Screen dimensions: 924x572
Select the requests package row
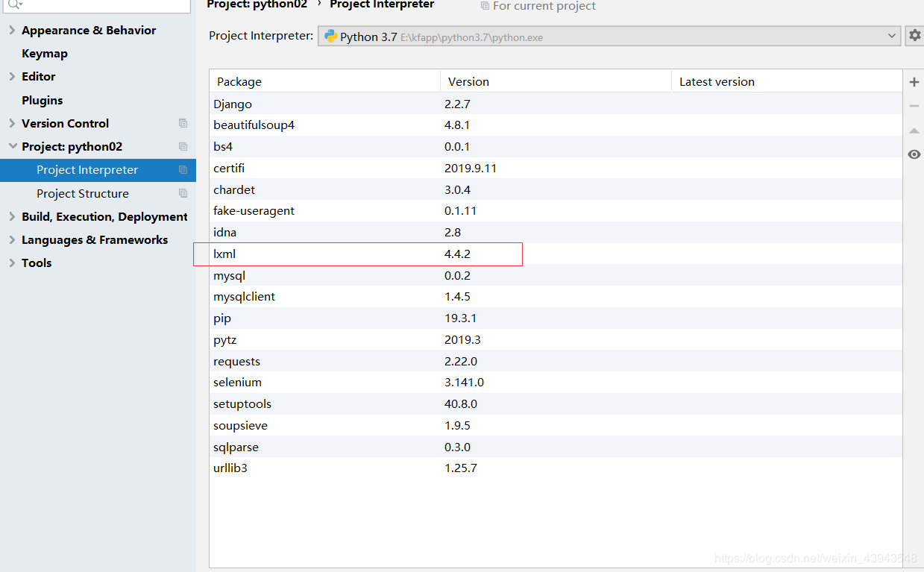click(x=556, y=361)
